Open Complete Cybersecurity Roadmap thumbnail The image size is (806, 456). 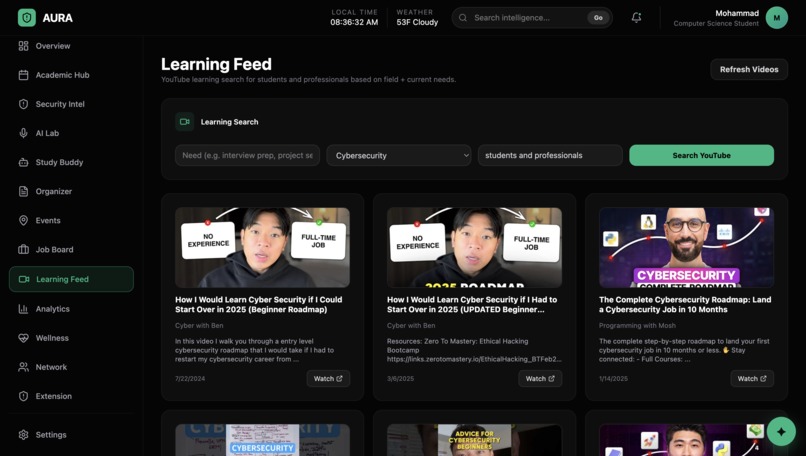(x=686, y=247)
